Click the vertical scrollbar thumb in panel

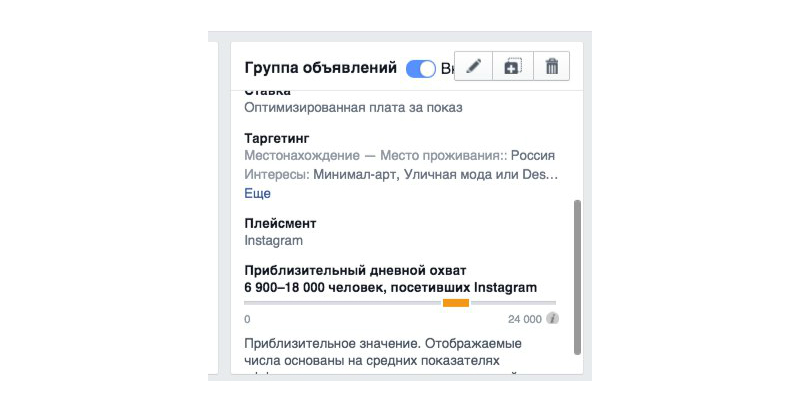coord(577,277)
